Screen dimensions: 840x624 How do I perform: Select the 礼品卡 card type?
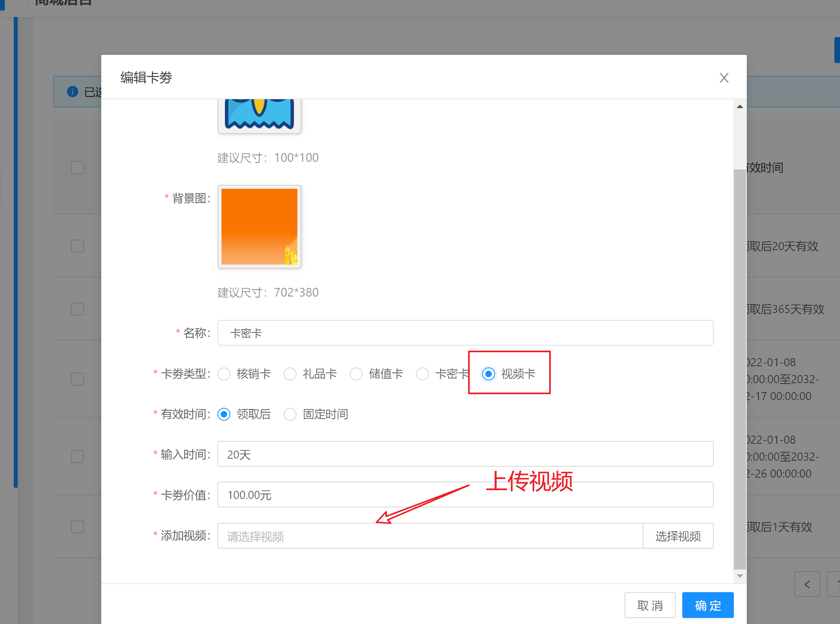coord(290,374)
